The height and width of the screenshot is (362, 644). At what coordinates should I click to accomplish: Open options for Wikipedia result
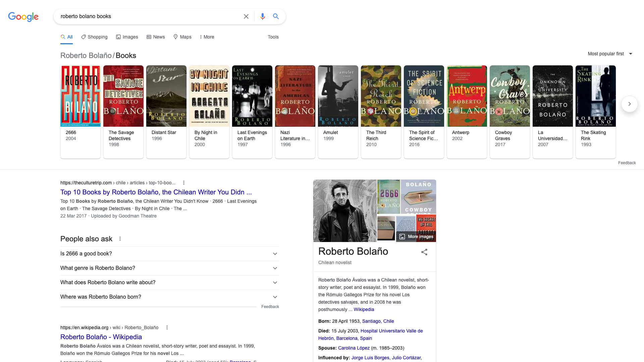pos(167,327)
